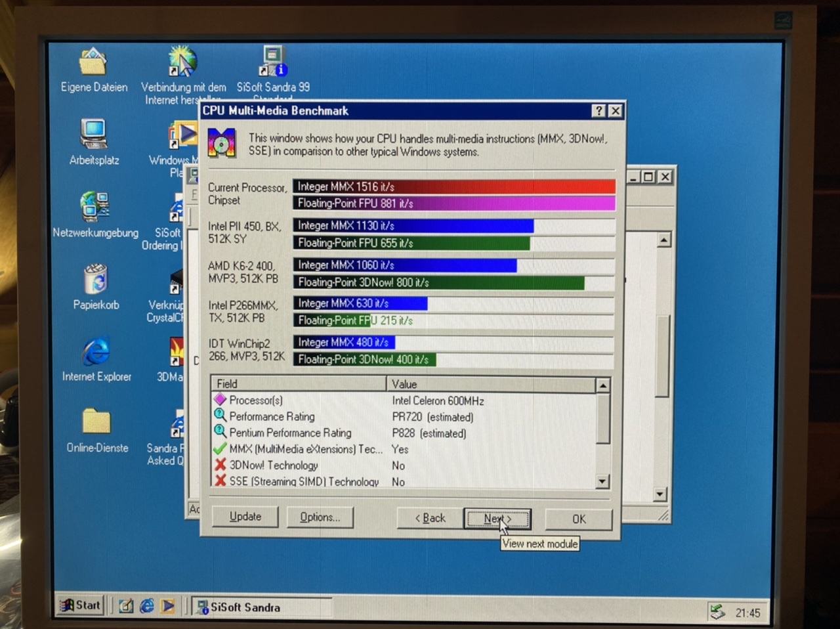Open the Start menu
Image resolution: width=840 pixels, height=629 pixels.
click(80, 605)
